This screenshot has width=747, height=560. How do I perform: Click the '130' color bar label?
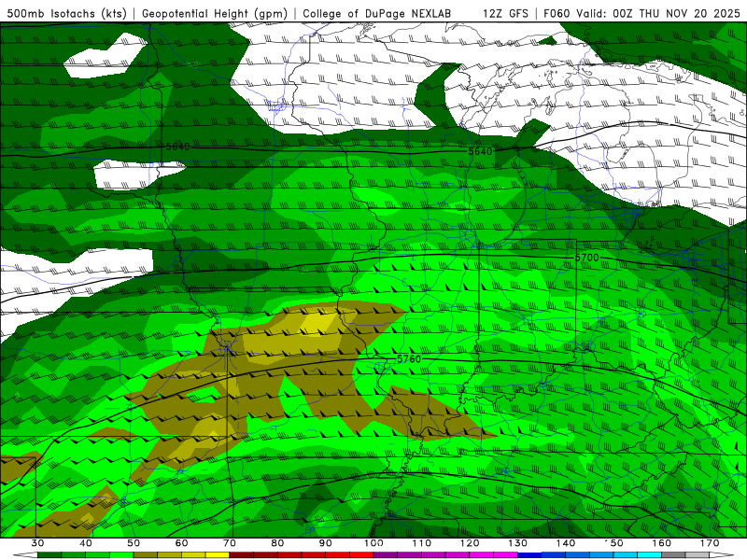click(x=517, y=543)
